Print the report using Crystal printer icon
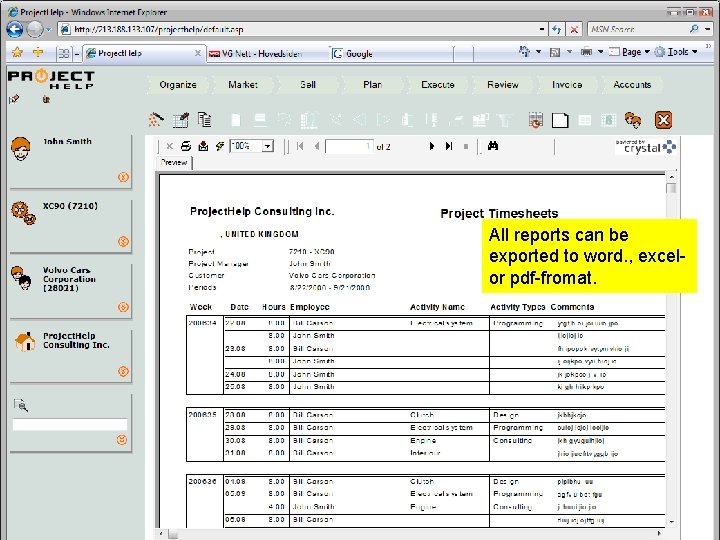 (186, 146)
